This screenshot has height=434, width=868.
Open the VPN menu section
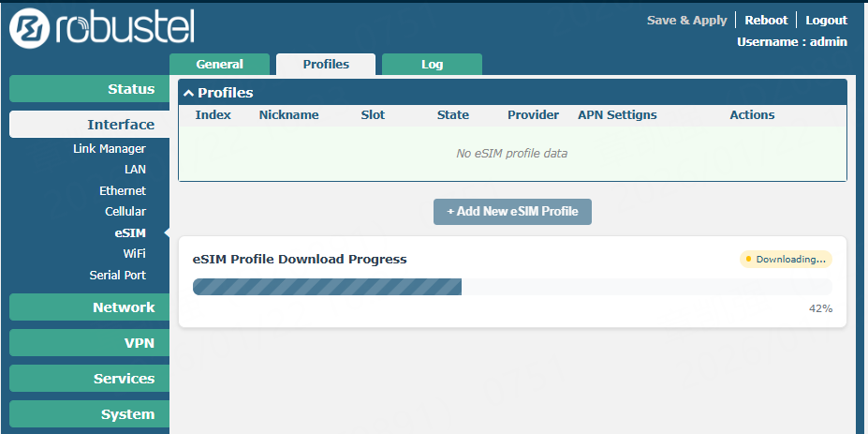pyautogui.click(x=90, y=343)
